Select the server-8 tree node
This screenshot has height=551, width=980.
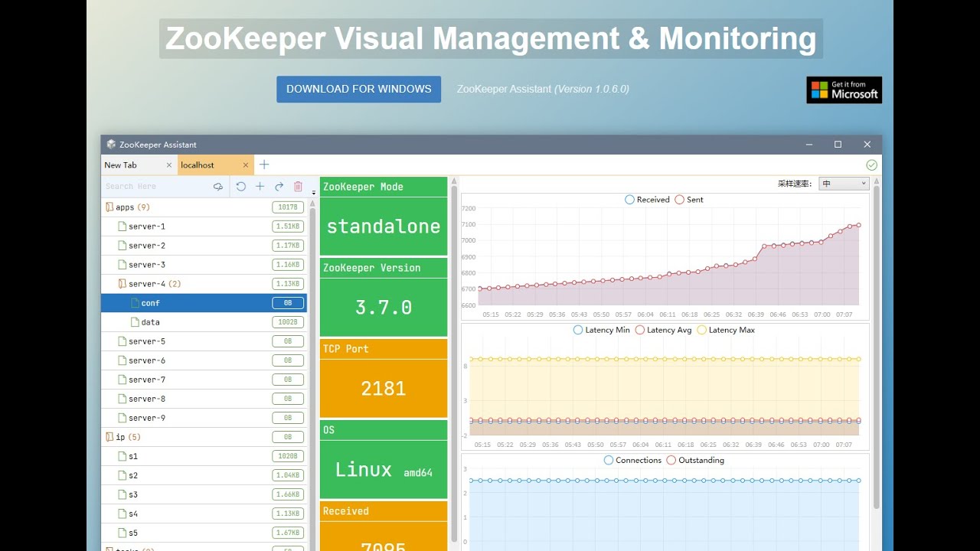204,399
